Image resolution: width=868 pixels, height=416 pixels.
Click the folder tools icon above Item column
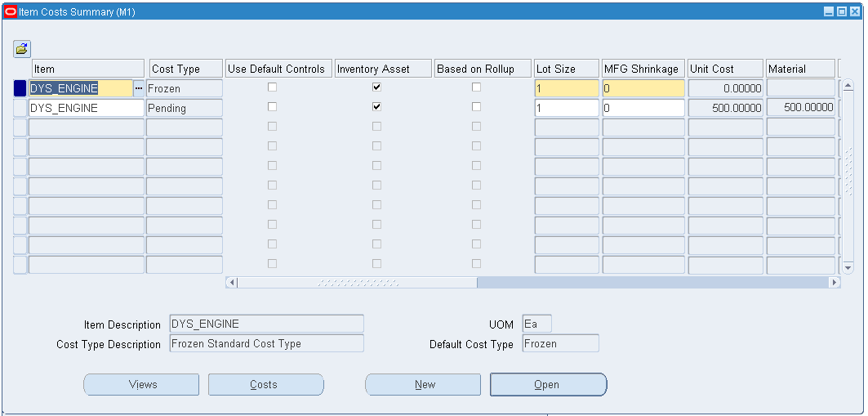22,49
